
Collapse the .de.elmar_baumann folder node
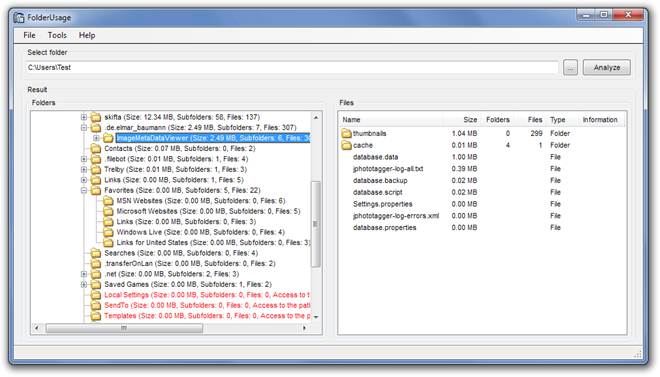84,127
